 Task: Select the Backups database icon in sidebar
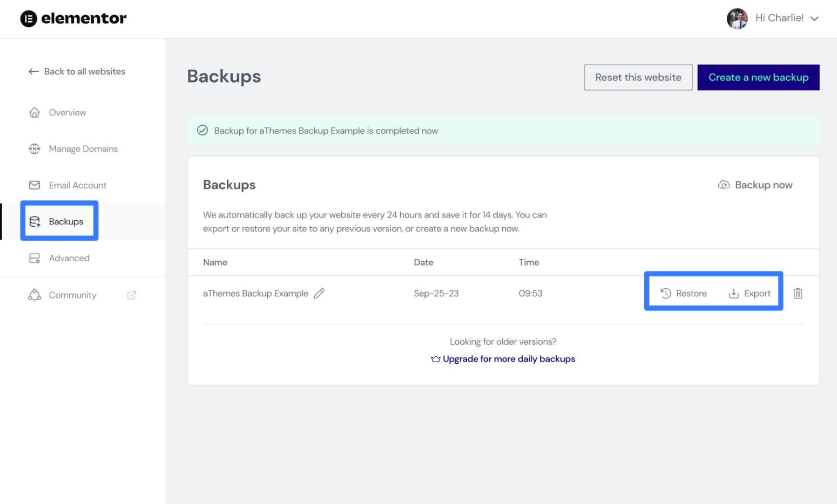point(35,221)
